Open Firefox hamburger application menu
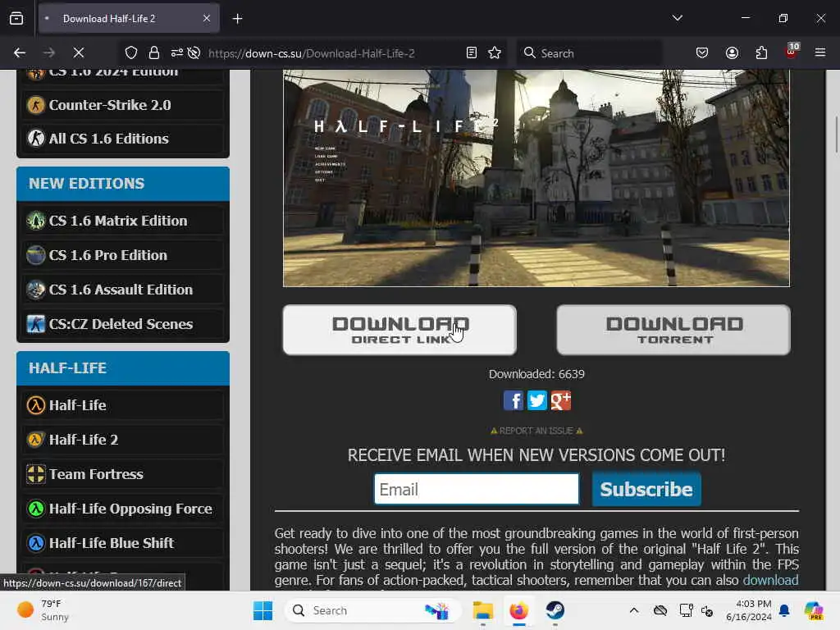The image size is (840, 630). 820,52
